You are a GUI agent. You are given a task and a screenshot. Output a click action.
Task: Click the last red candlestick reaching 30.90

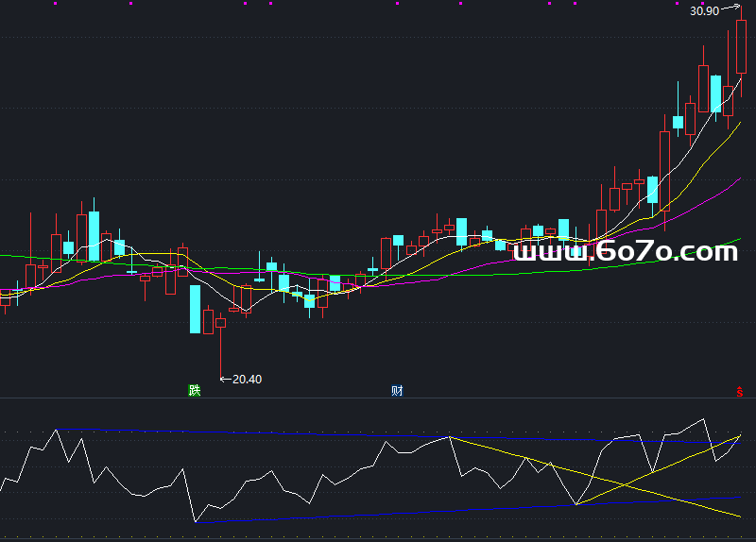[x=741, y=50]
